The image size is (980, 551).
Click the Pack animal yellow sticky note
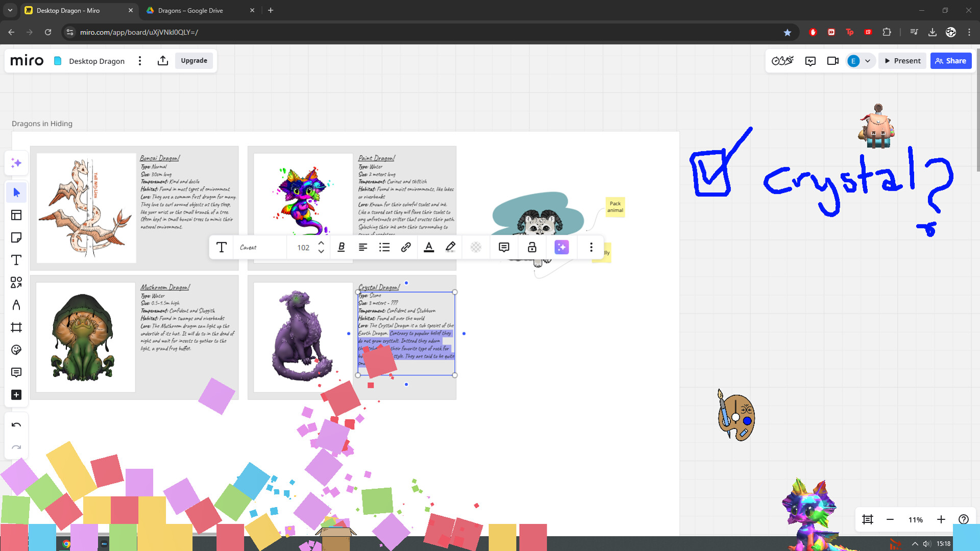(615, 207)
